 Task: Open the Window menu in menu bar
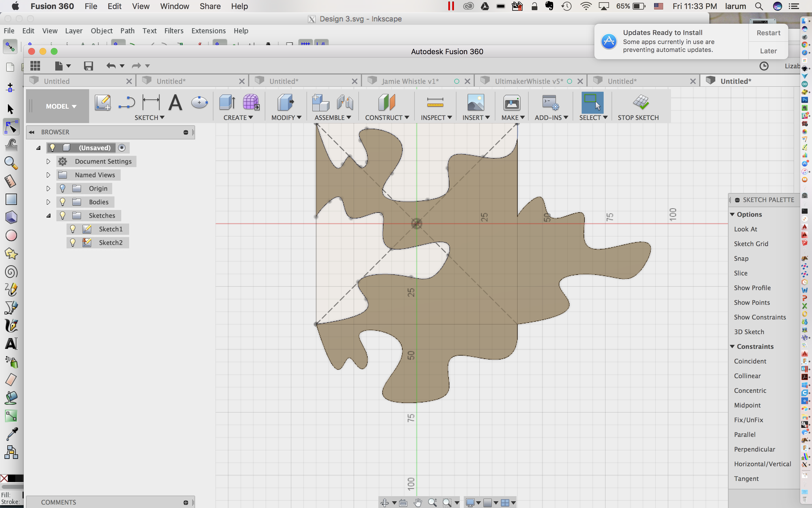click(x=175, y=6)
